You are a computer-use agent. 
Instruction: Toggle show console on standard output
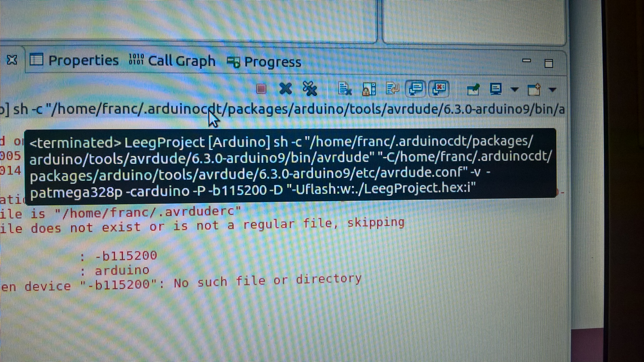(x=415, y=89)
